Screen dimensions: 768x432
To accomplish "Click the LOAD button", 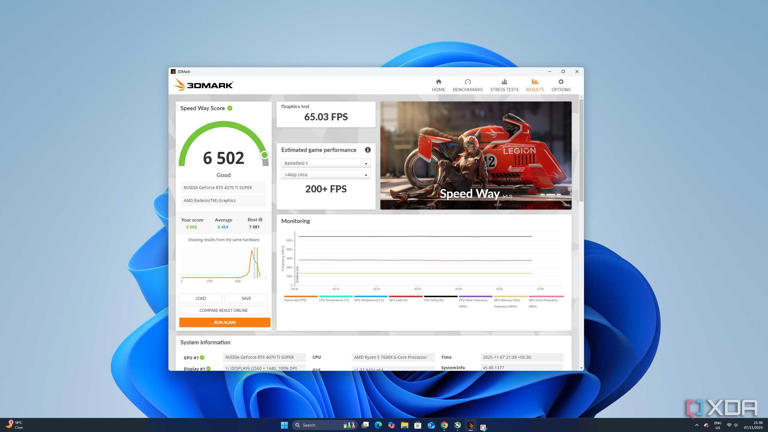I will coord(201,298).
